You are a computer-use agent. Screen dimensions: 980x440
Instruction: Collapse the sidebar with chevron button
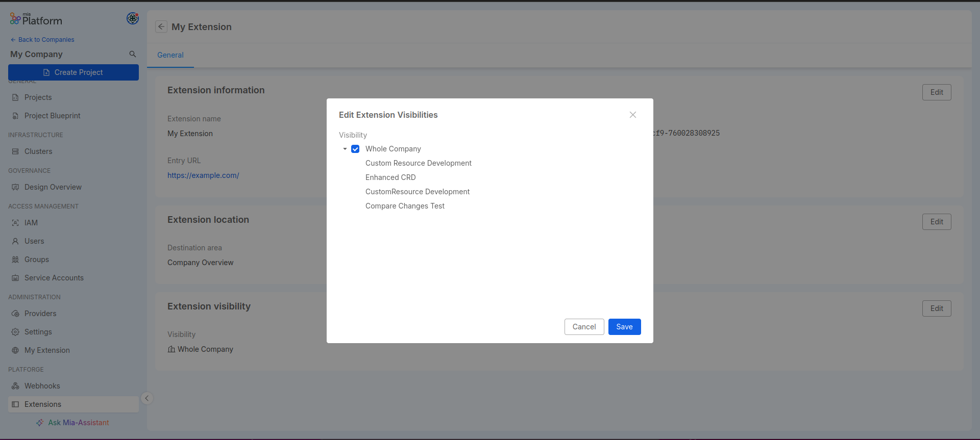point(147,398)
